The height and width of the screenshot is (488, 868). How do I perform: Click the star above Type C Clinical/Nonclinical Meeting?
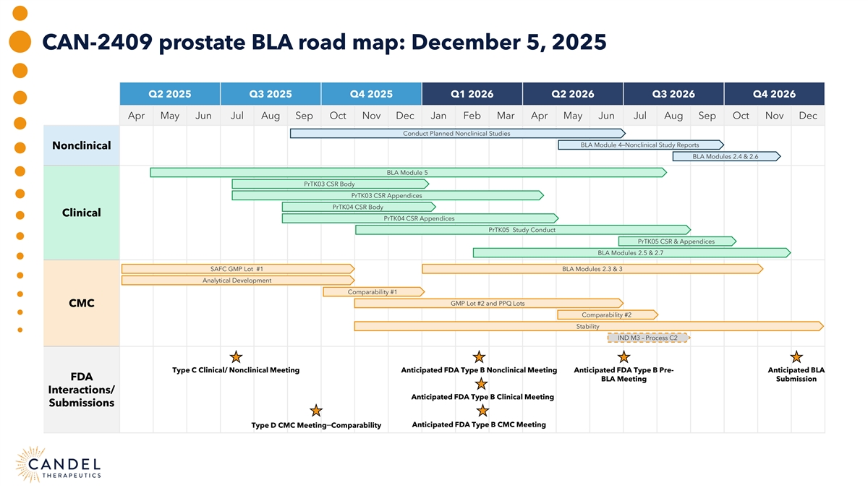coord(236,356)
